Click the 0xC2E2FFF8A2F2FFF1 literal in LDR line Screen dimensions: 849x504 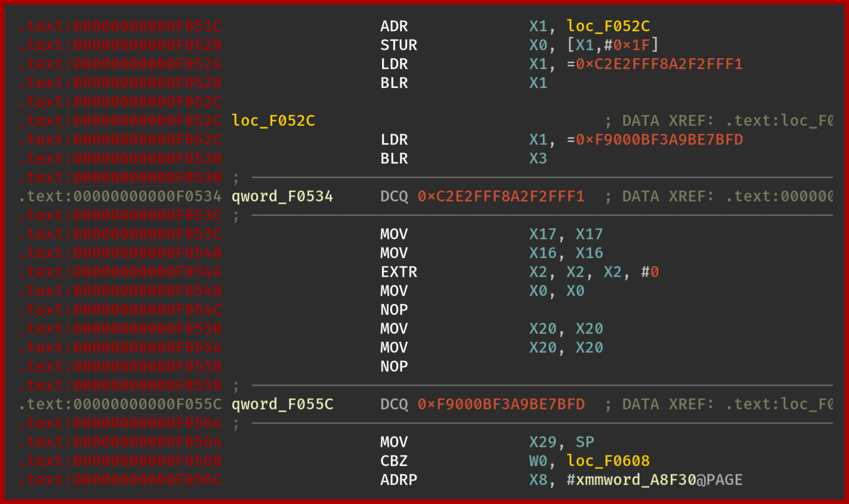point(654,64)
